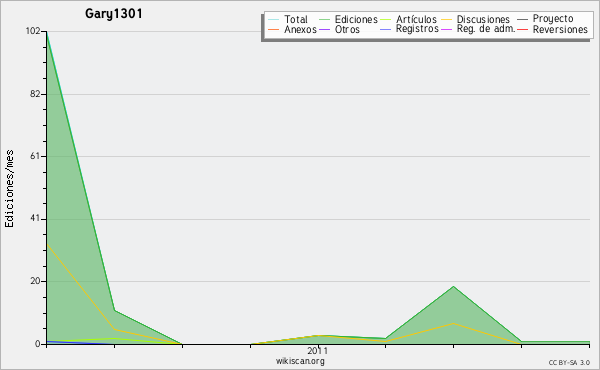Click the yellow Discusiones line start point
The height and width of the screenshot is (370, 600).
[47, 244]
